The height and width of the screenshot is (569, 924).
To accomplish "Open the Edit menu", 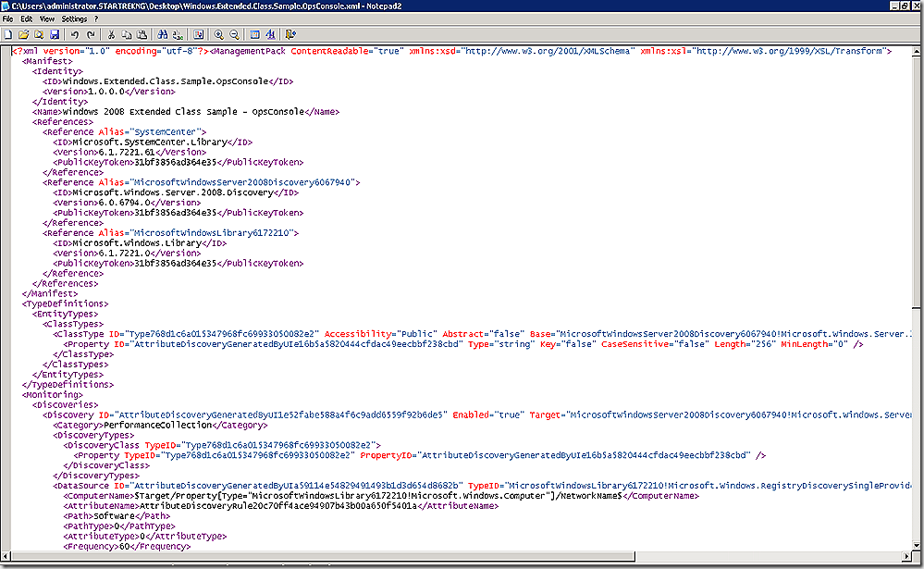I will pos(27,19).
